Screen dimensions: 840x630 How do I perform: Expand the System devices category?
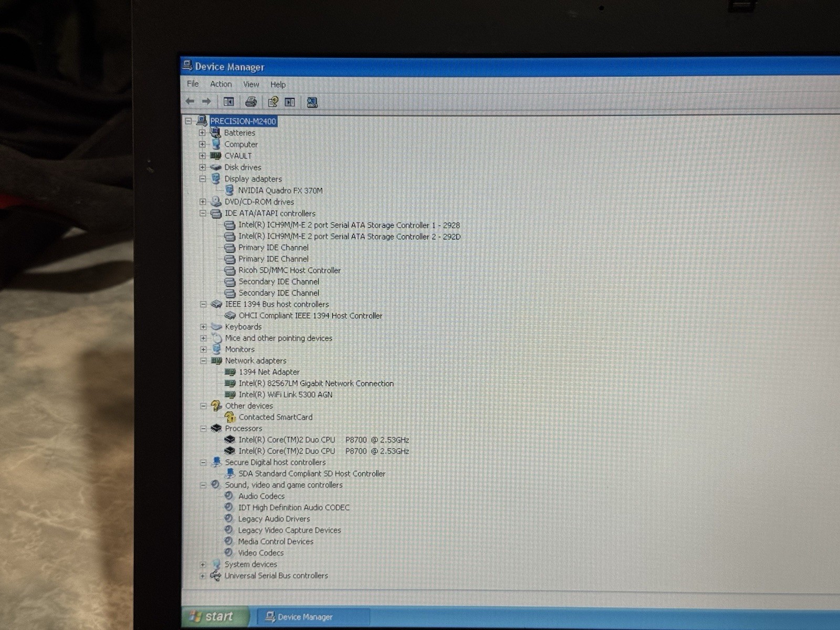tap(203, 564)
